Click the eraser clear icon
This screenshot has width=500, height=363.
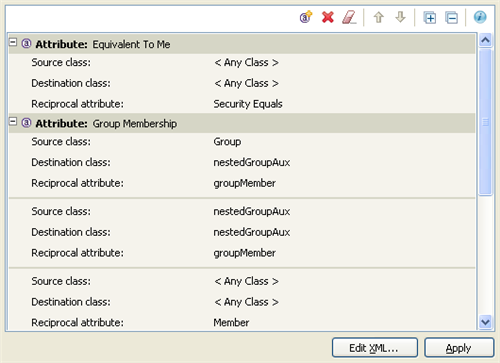click(349, 17)
